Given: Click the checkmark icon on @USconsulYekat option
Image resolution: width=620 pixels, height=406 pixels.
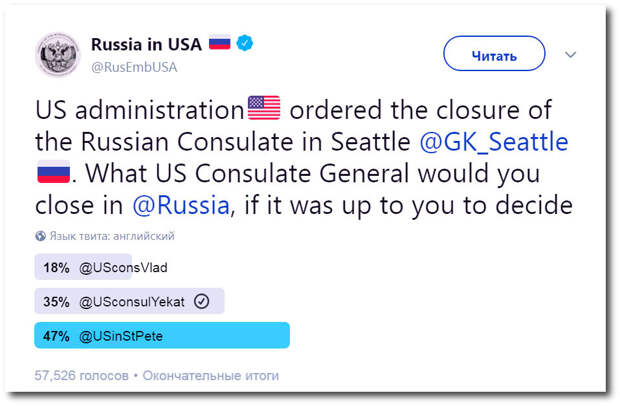Looking at the screenshot, I should (x=201, y=302).
